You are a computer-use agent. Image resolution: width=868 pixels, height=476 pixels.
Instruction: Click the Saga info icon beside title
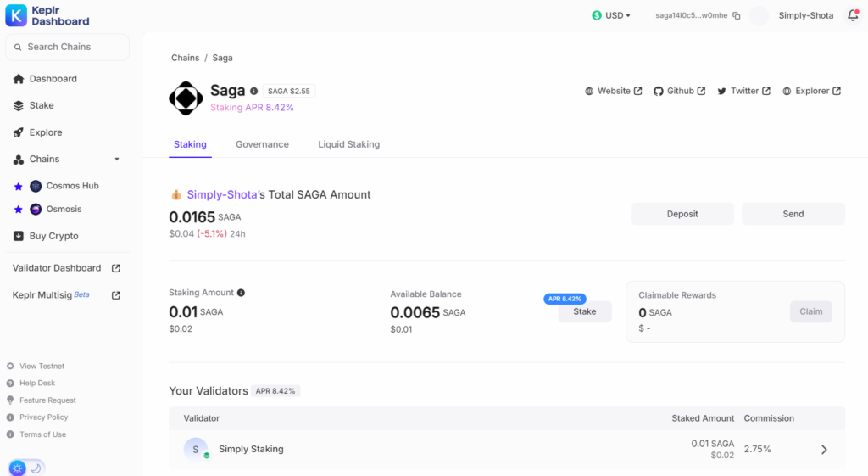pos(254,91)
